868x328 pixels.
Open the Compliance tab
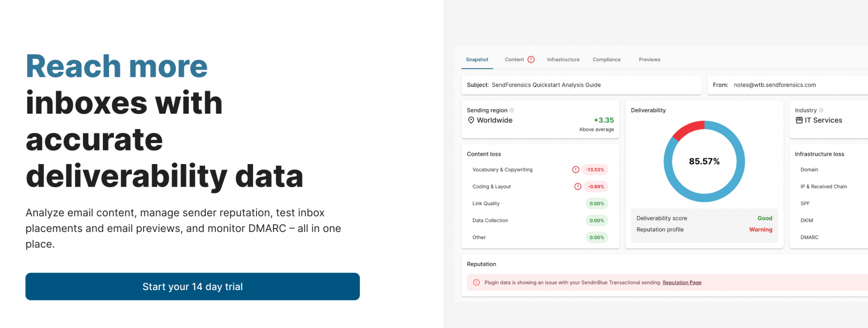coord(606,59)
